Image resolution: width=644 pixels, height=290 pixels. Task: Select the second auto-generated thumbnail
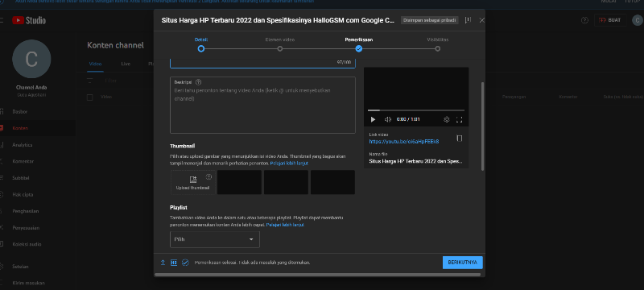pyautogui.click(x=286, y=182)
